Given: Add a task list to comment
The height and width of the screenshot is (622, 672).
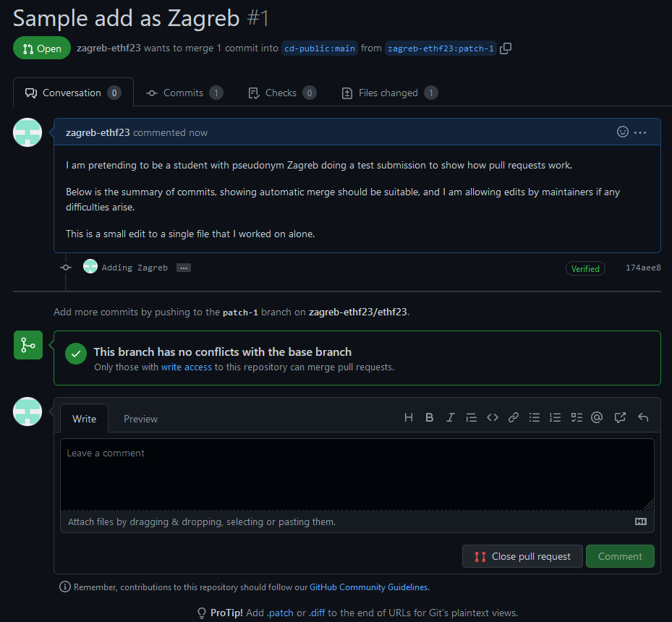Looking at the screenshot, I should pos(577,417).
